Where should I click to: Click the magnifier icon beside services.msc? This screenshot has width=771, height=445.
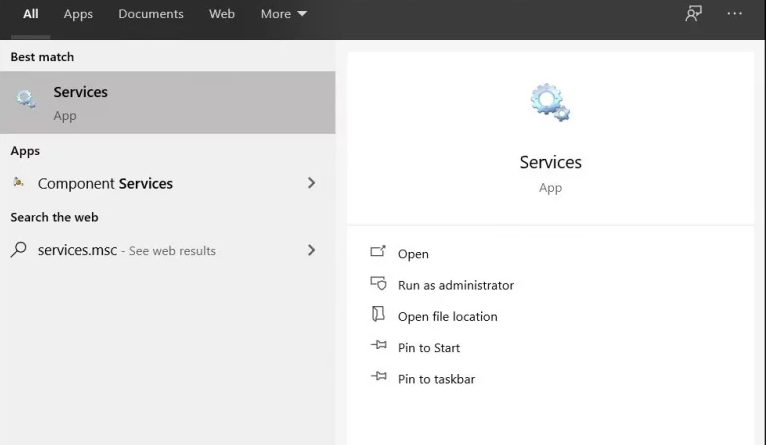point(19,250)
